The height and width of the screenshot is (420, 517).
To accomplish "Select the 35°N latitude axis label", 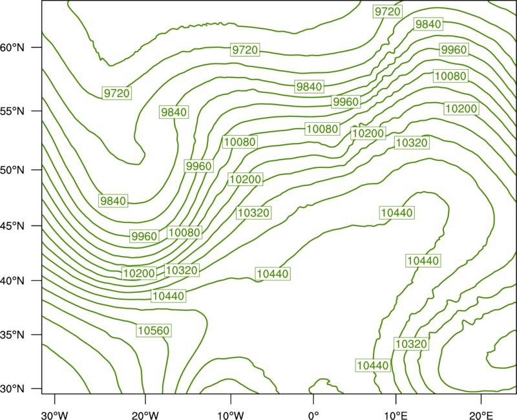I will tap(12, 335).
